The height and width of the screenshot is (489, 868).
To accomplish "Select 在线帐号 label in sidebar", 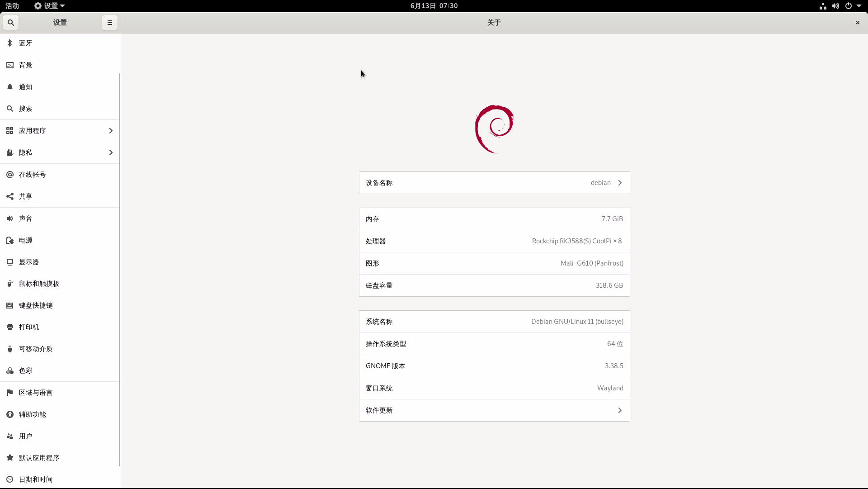I will [x=33, y=175].
